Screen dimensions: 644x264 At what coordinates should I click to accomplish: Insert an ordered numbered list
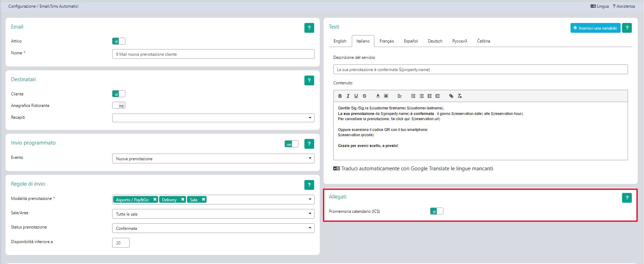(413, 96)
